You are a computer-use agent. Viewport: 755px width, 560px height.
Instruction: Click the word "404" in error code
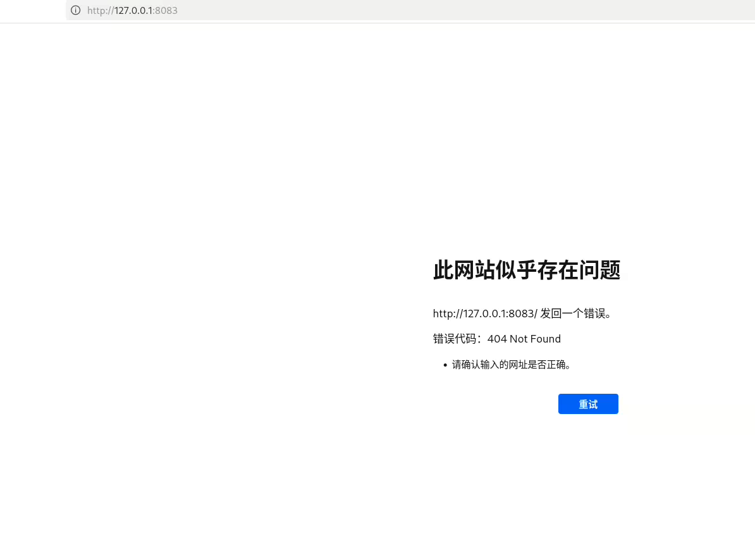pos(497,339)
